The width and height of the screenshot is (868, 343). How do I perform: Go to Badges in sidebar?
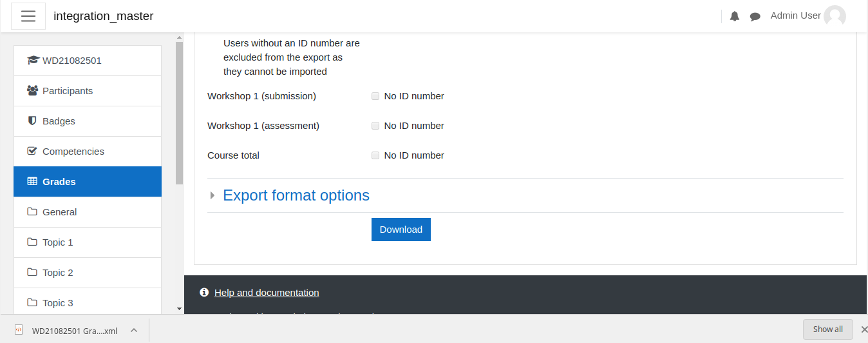[x=88, y=121]
